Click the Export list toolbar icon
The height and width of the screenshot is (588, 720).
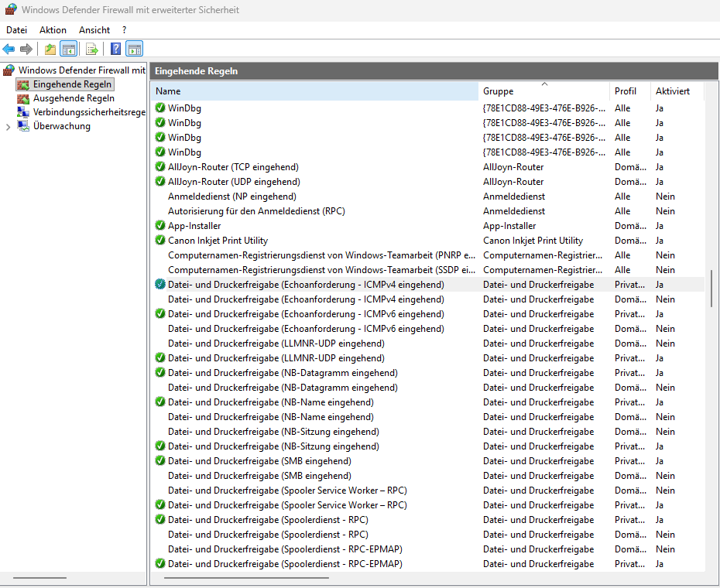[92, 49]
